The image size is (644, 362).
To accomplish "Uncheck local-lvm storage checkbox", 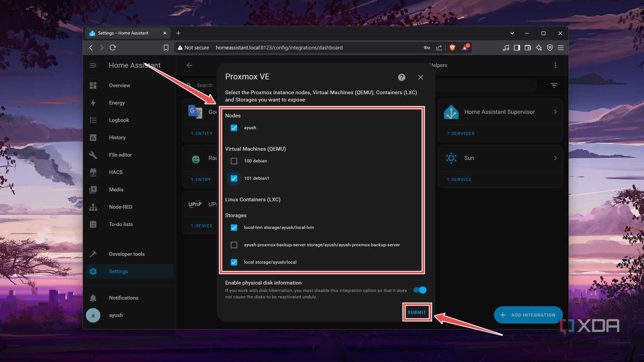I will click(234, 227).
